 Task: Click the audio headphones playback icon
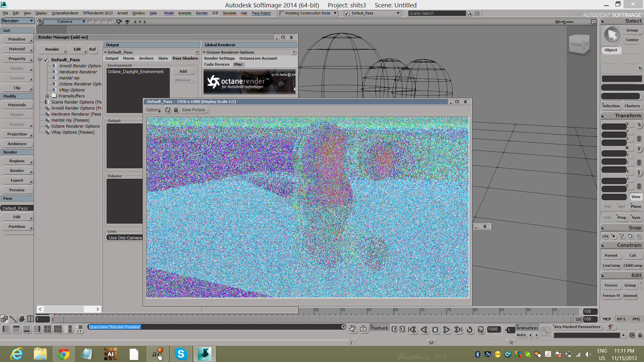click(481, 330)
